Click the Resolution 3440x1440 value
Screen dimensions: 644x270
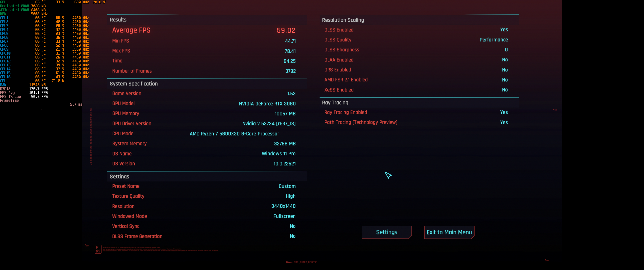click(283, 206)
